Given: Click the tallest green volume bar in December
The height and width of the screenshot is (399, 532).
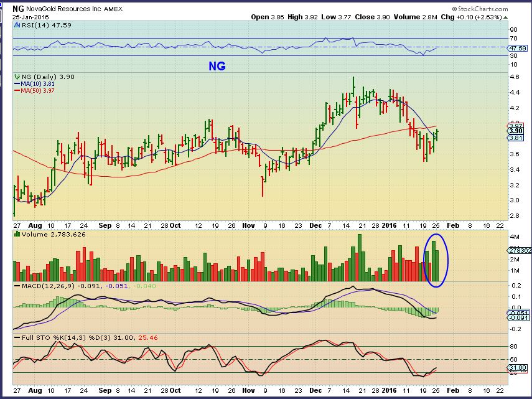Looking at the screenshot, I should [x=360, y=258].
